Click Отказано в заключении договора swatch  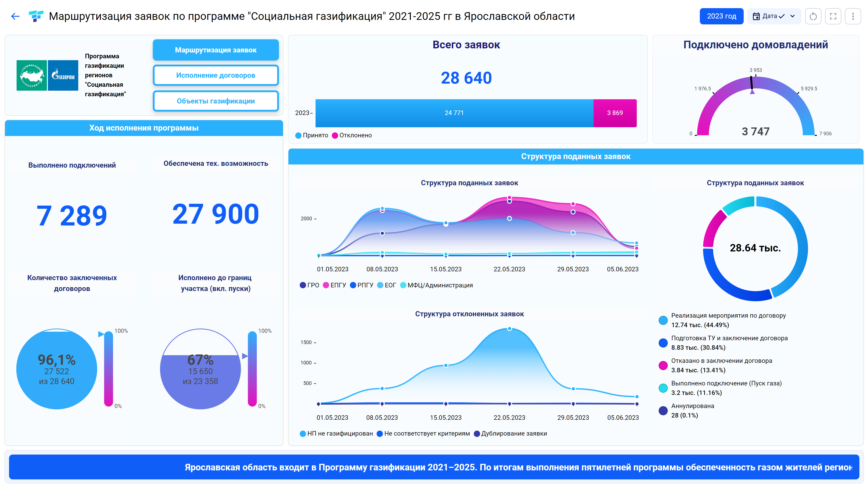tap(663, 365)
